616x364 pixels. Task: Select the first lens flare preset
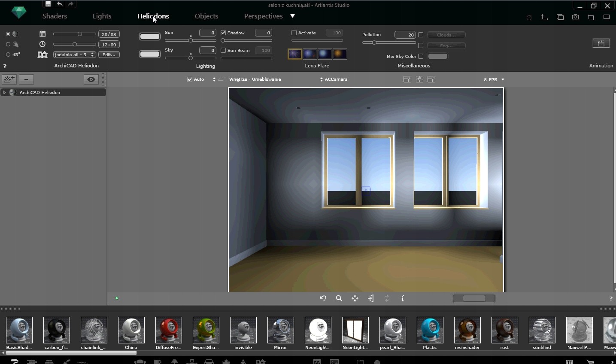click(x=294, y=54)
